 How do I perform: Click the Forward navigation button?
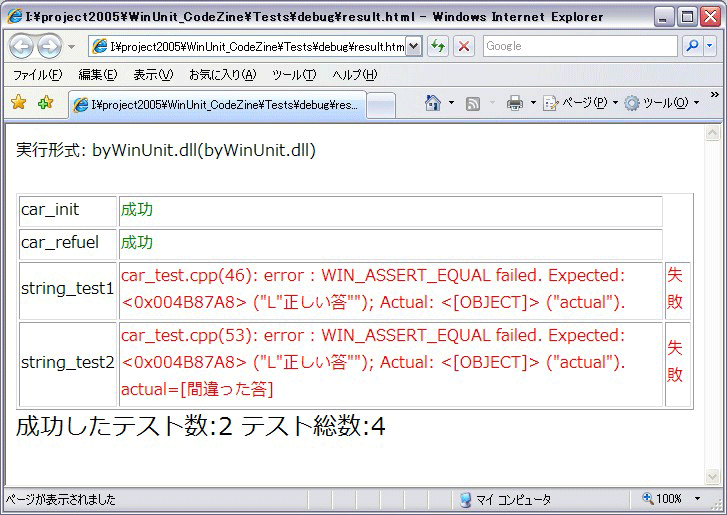tap(50, 46)
